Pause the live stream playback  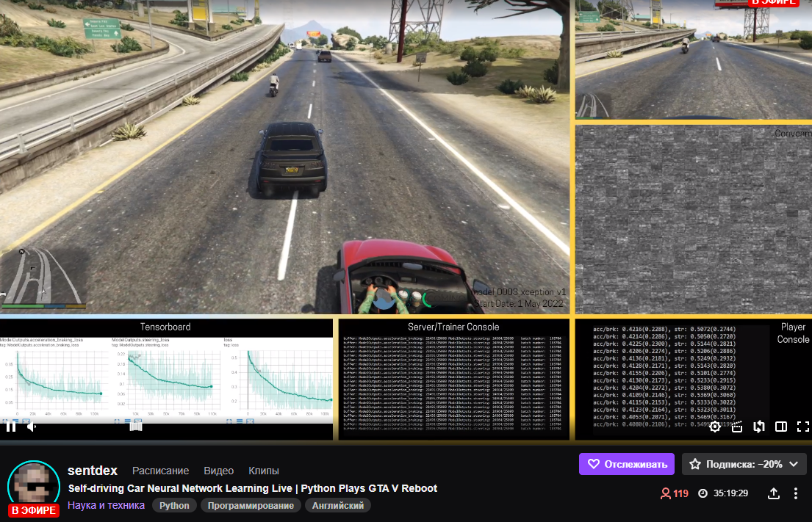[10, 427]
